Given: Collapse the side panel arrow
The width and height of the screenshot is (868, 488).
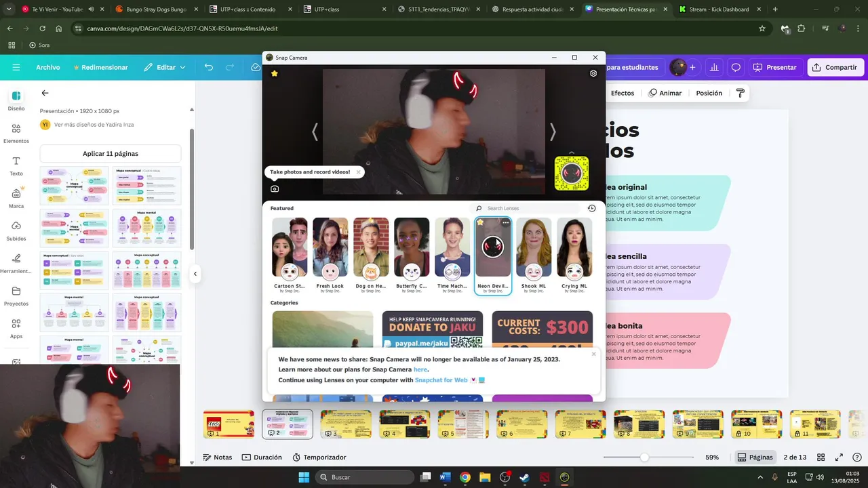Looking at the screenshot, I should (195, 274).
